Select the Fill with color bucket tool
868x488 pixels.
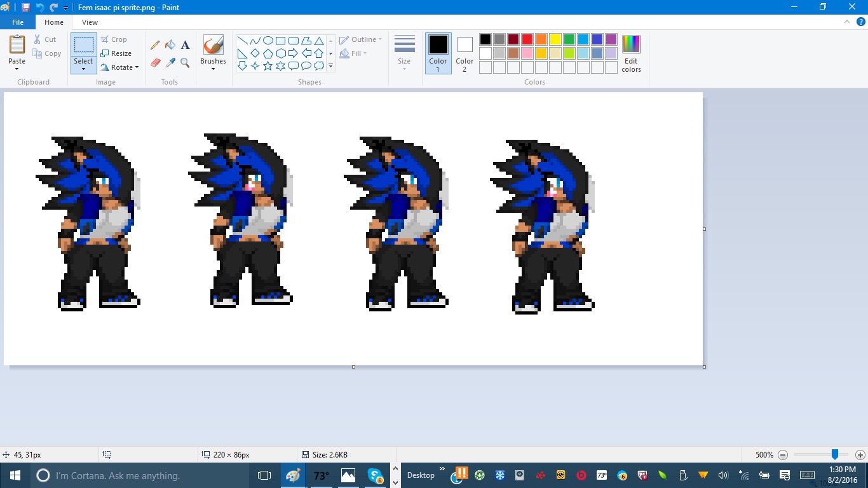click(170, 45)
